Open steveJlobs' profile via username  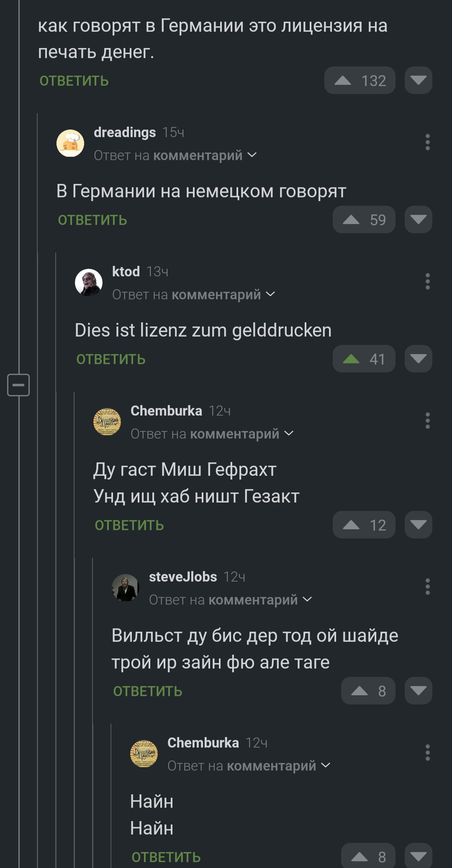click(183, 577)
